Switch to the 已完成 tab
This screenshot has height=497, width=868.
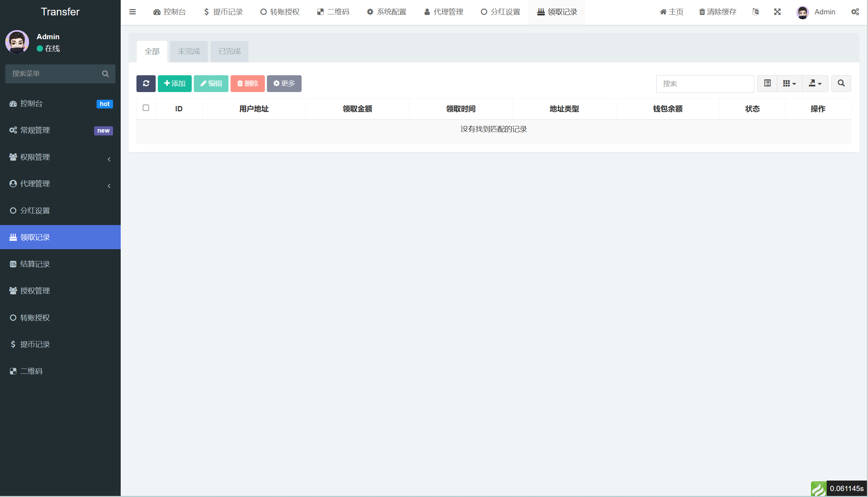pos(230,51)
